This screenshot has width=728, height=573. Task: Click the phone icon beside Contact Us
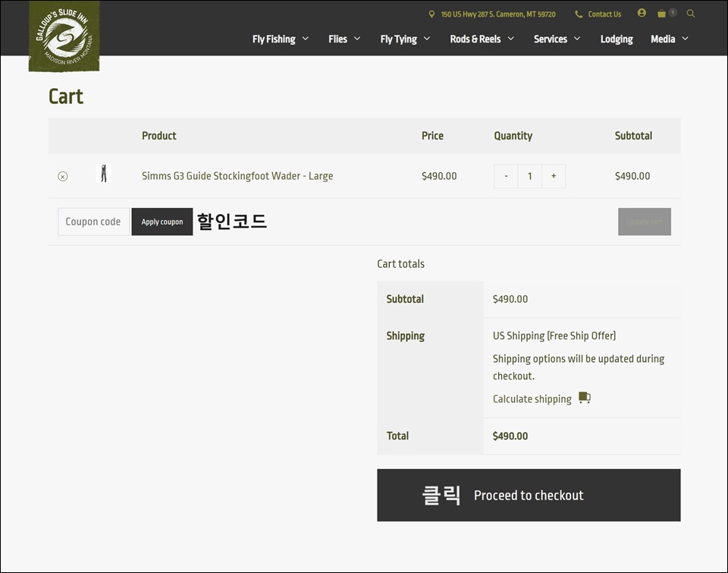(x=579, y=14)
